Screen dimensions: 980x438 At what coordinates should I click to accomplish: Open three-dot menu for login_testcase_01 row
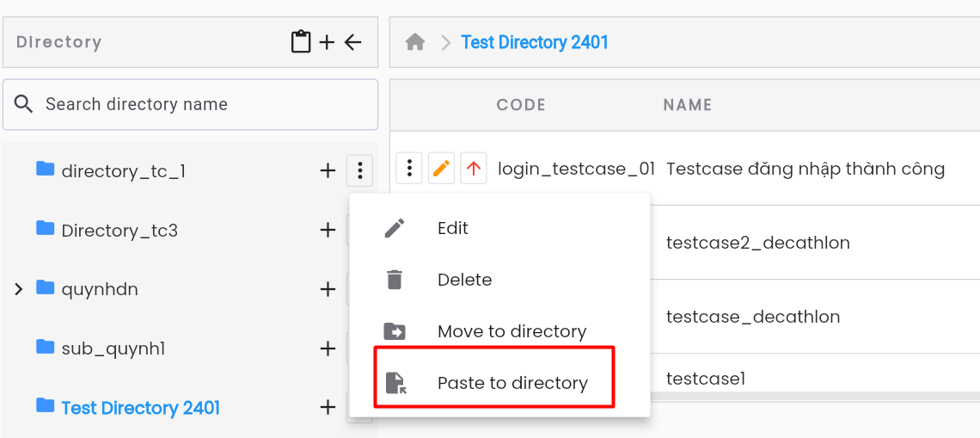coord(409,168)
